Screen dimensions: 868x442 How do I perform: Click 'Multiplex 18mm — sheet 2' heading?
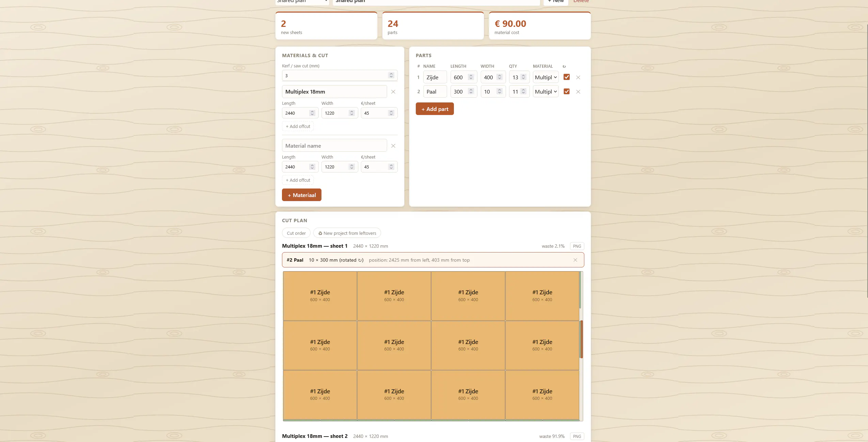pyautogui.click(x=315, y=436)
